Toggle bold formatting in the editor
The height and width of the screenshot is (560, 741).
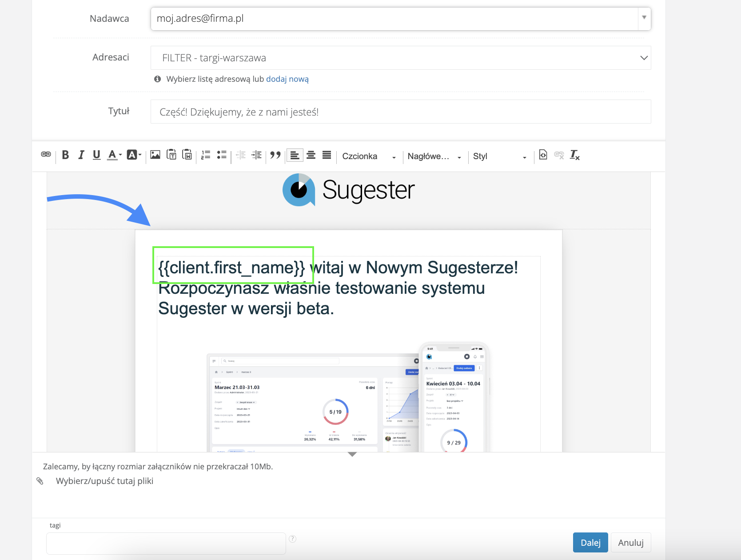pyautogui.click(x=65, y=155)
